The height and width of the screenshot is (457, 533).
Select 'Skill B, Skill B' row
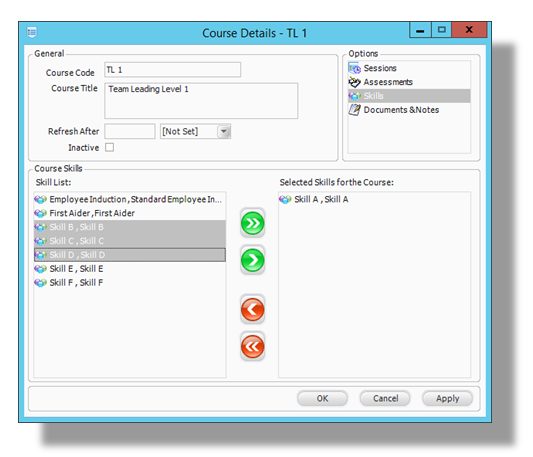click(130, 227)
